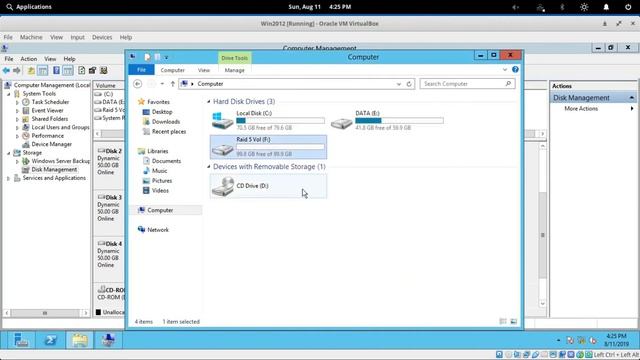The image size is (640, 360).
Task: Select Shared Folders in tree
Action: tap(49, 119)
